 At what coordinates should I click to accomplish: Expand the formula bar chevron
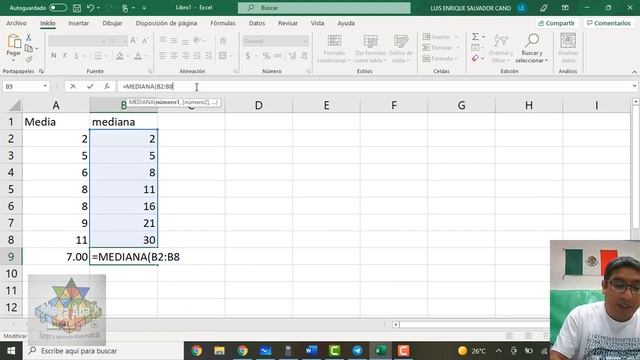pyautogui.click(x=634, y=86)
